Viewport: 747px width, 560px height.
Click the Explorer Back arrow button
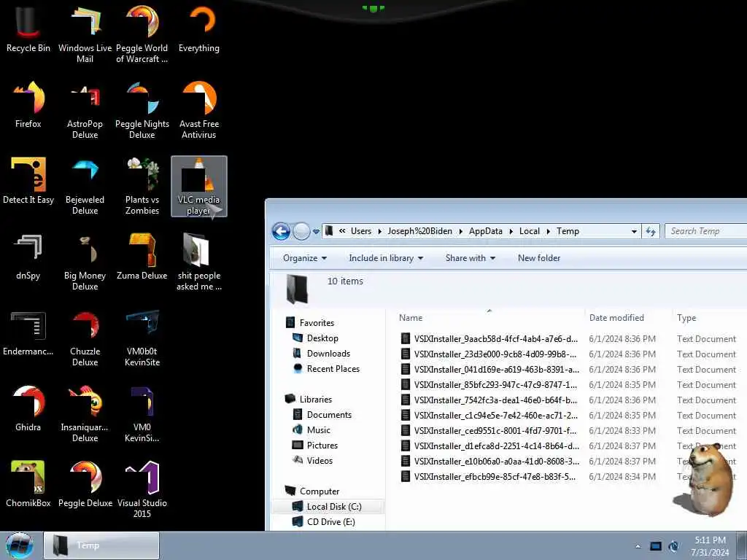281,231
